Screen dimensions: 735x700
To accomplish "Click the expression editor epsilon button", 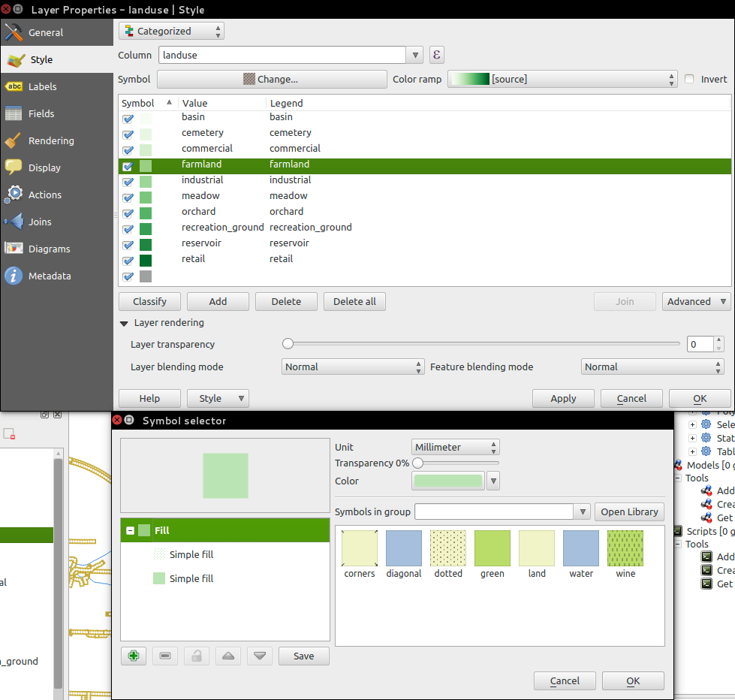I will [437, 55].
